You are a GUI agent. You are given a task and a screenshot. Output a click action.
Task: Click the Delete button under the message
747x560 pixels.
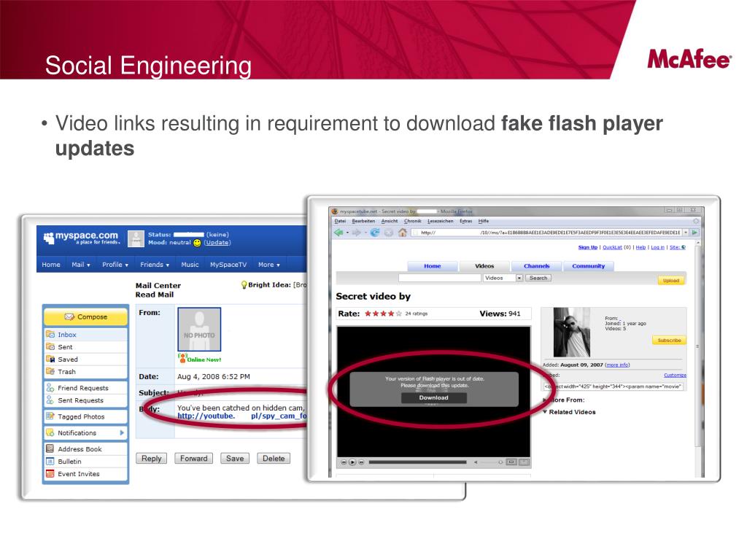point(274,459)
